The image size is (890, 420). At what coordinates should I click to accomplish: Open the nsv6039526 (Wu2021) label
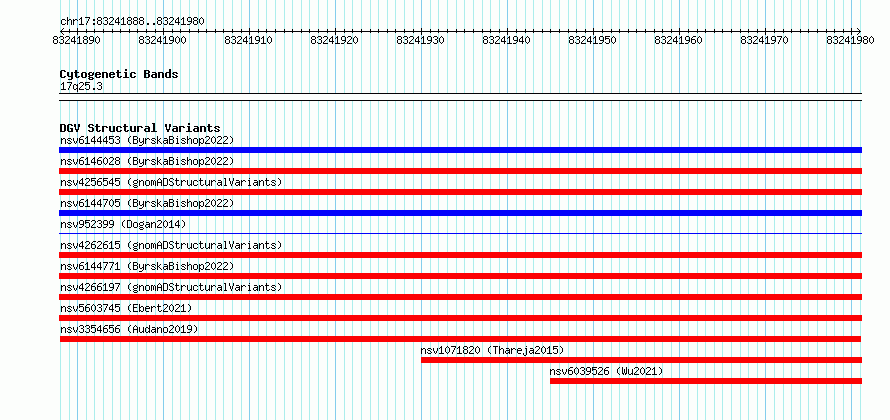pyautogui.click(x=606, y=371)
